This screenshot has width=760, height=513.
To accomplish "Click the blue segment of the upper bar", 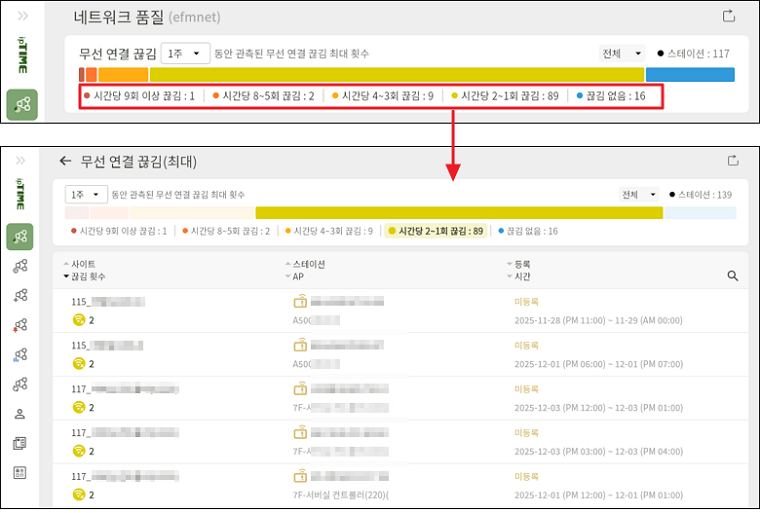I will click(689, 75).
